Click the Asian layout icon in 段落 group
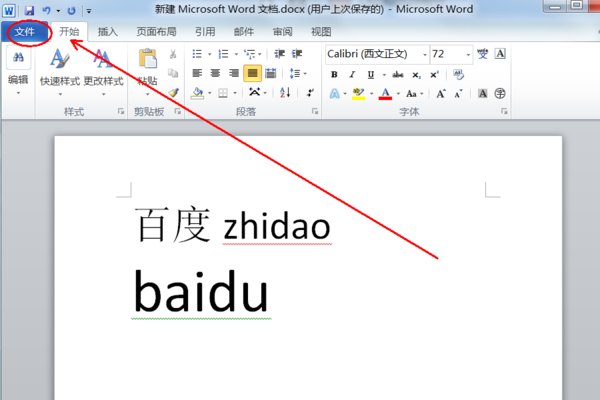 (254, 92)
